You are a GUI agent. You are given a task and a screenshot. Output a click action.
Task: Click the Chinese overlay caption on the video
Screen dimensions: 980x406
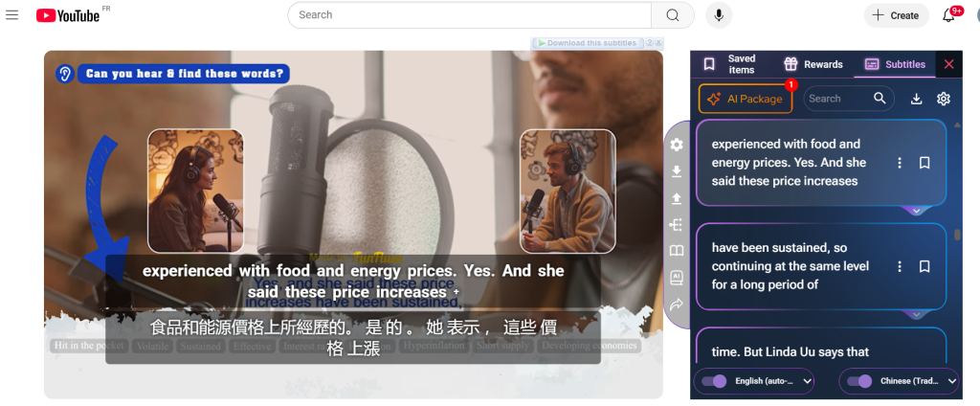[x=353, y=338]
